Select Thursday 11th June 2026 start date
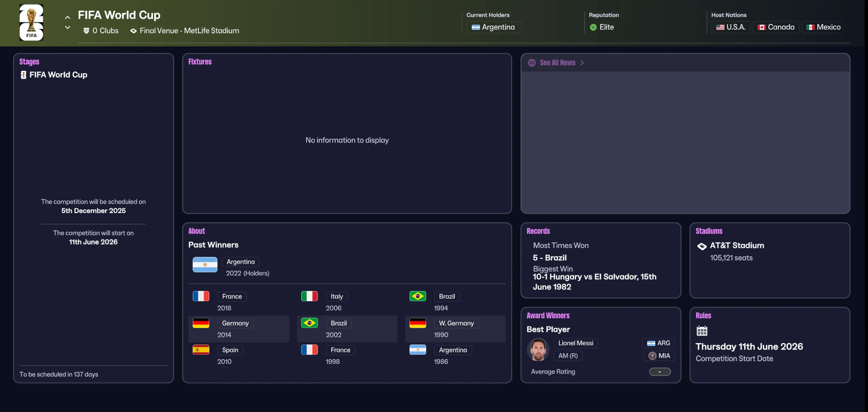 pyautogui.click(x=749, y=347)
